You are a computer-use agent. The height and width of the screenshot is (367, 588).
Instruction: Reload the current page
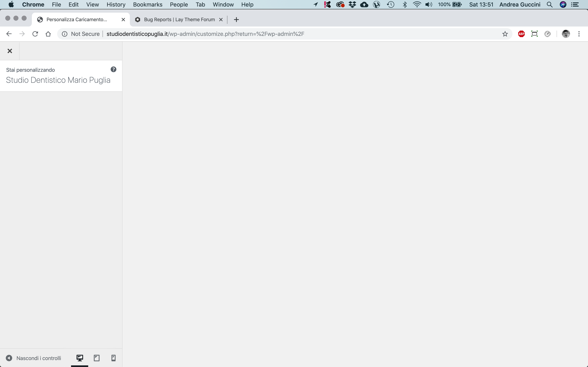[35, 34]
